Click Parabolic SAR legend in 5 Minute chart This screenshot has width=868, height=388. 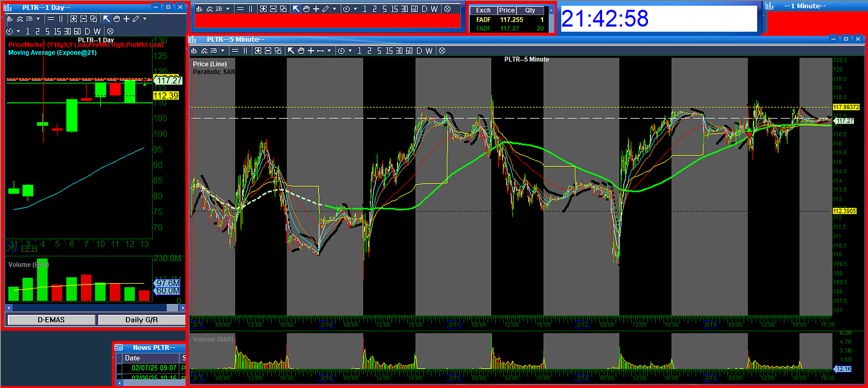pos(213,72)
